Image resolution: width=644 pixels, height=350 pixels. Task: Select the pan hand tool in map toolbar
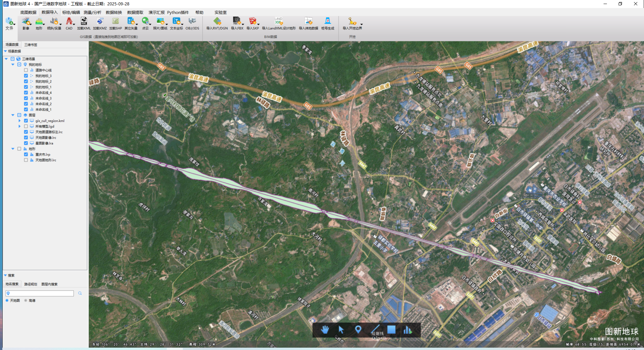[325, 330]
